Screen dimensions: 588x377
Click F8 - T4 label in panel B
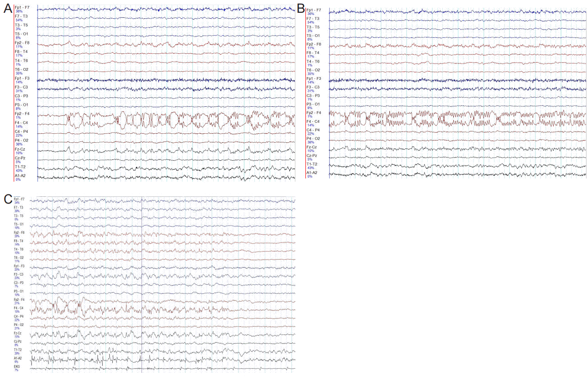[x=313, y=53]
